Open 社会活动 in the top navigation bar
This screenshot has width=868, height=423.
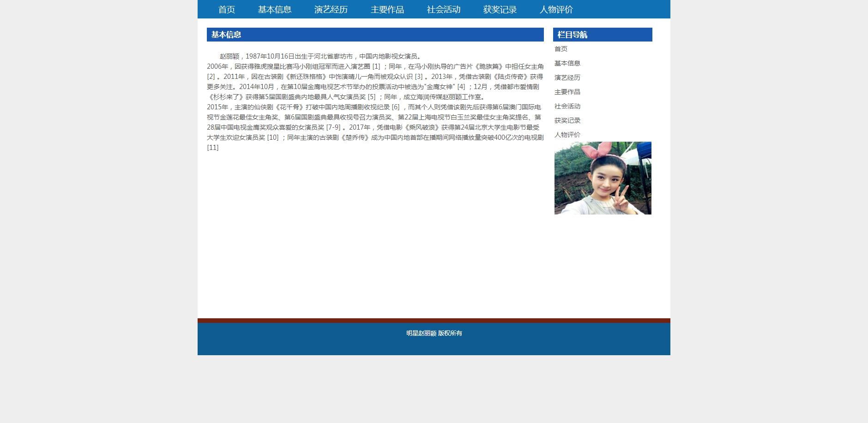(443, 10)
